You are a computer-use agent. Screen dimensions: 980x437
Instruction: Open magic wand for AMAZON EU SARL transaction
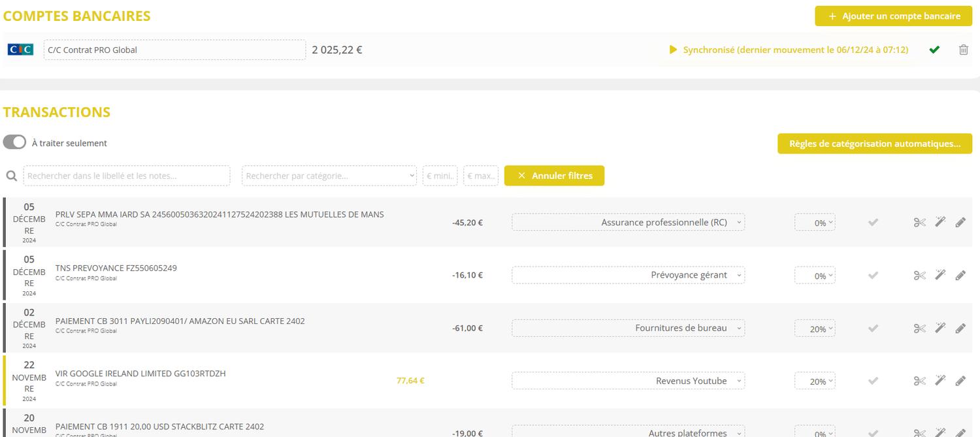[x=940, y=328]
